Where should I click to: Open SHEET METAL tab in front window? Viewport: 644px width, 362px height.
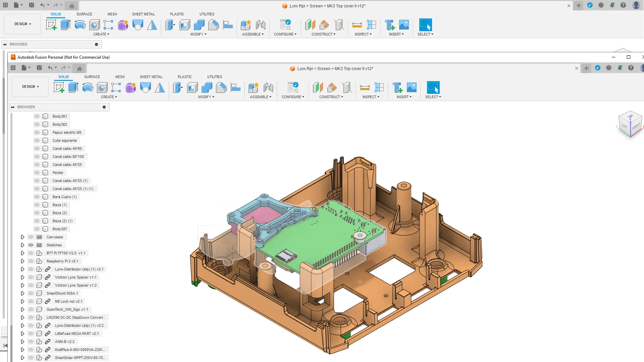point(151,77)
